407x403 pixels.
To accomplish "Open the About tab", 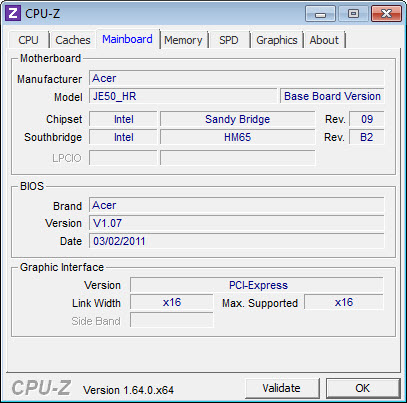I will [324, 40].
